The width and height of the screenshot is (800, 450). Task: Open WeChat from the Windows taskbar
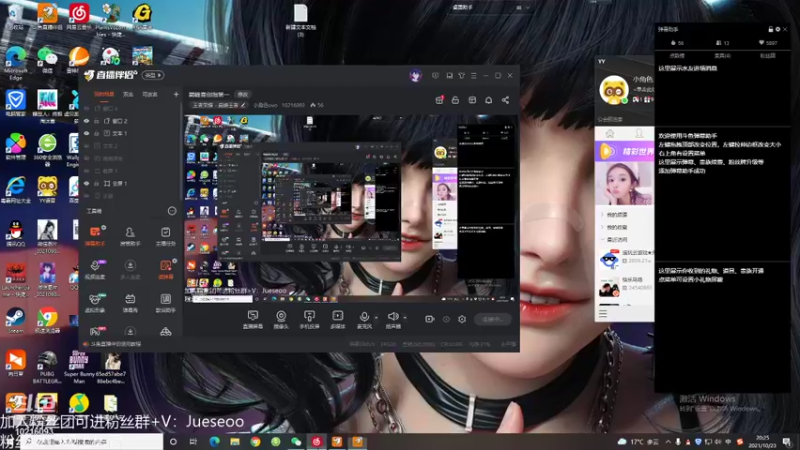tap(296, 442)
